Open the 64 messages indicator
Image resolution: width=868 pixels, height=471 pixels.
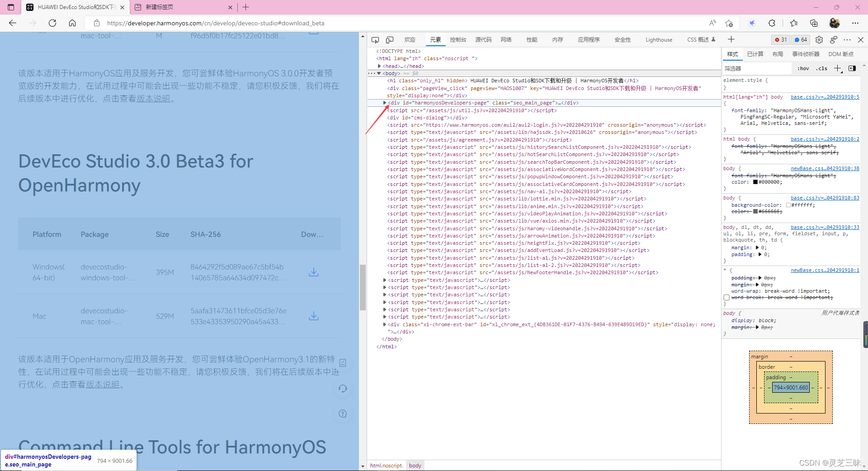(x=801, y=40)
